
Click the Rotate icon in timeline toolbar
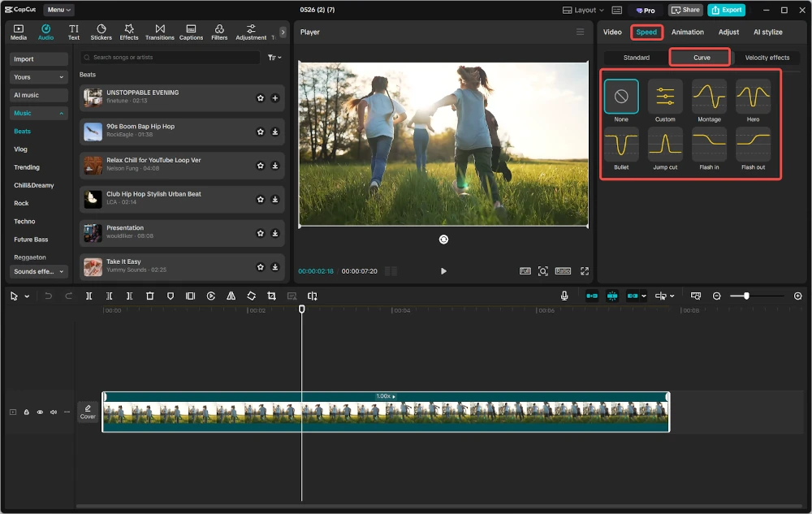point(251,296)
